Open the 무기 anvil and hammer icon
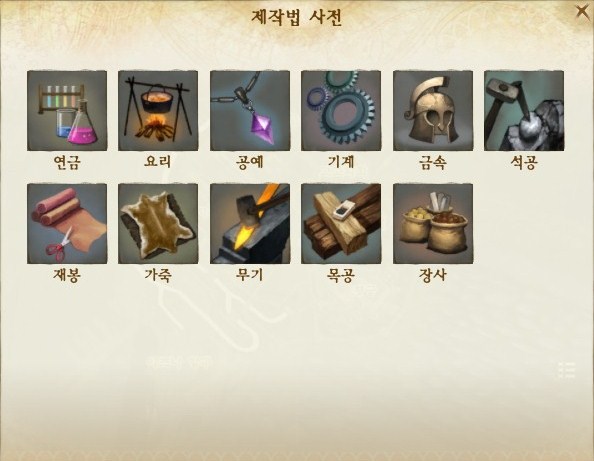This screenshot has height=461, width=594. (x=250, y=224)
